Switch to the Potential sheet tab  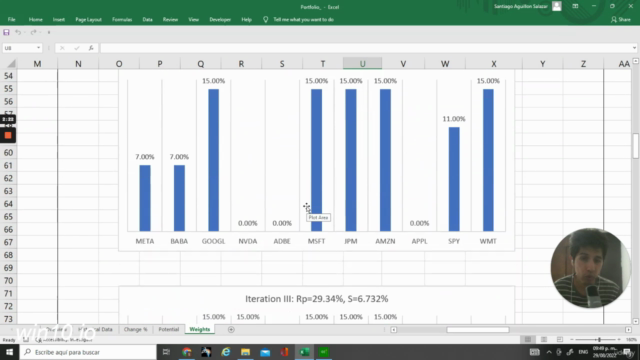click(169, 329)
